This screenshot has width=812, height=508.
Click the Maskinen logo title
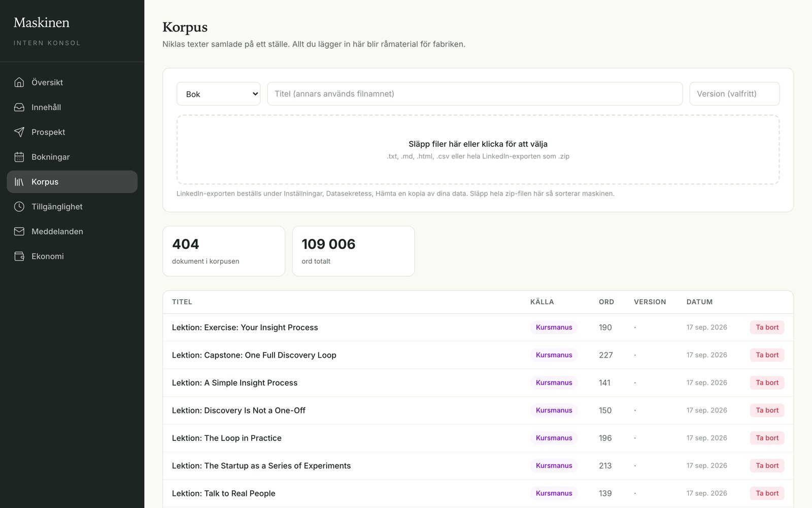click(42, 22)
